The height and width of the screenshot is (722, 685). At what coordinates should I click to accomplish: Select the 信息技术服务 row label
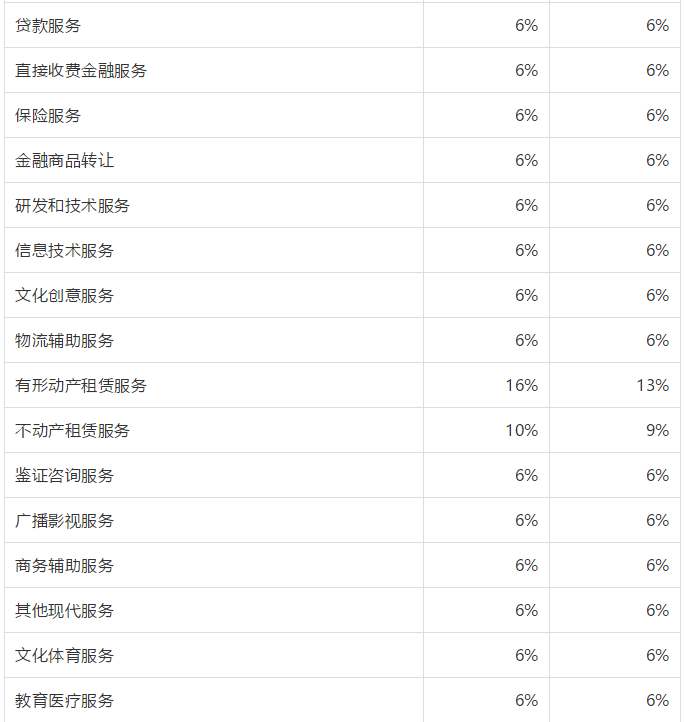coord(65,251)
